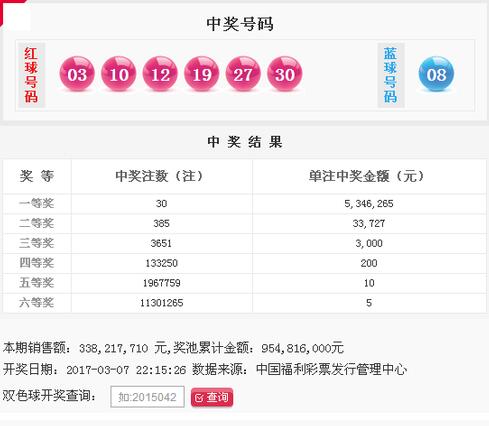This screenshot has width=489, height=426.
Task: Click the 单注中奖金额（元） column header
Action: 369,176
